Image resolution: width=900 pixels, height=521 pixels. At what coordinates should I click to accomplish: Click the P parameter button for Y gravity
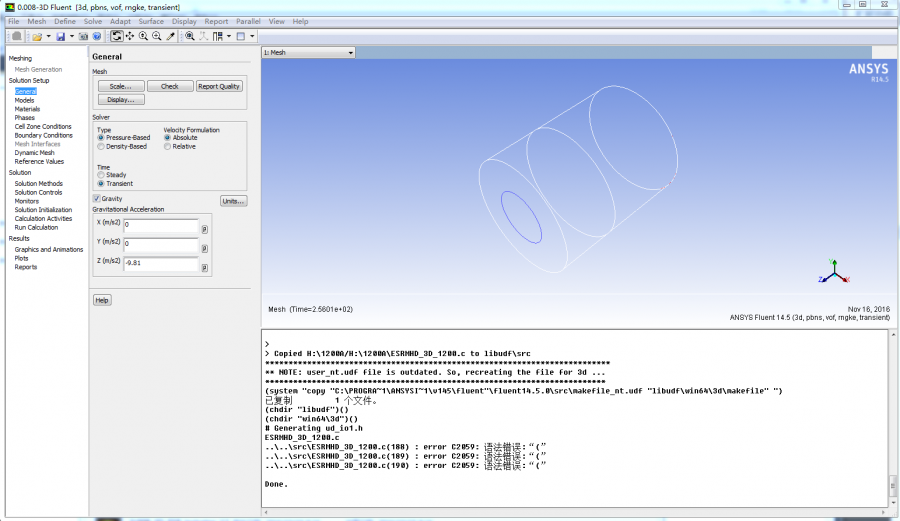coord(204,248)
